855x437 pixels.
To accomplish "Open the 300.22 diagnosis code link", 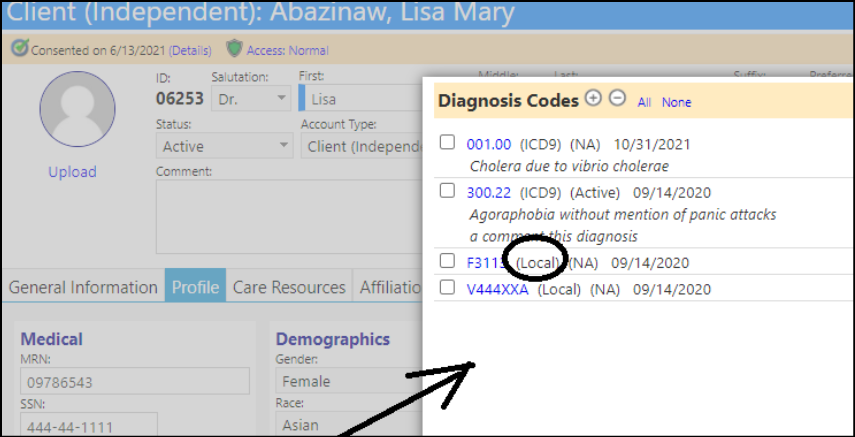I will pyautogui.click(x=489, y=193).
